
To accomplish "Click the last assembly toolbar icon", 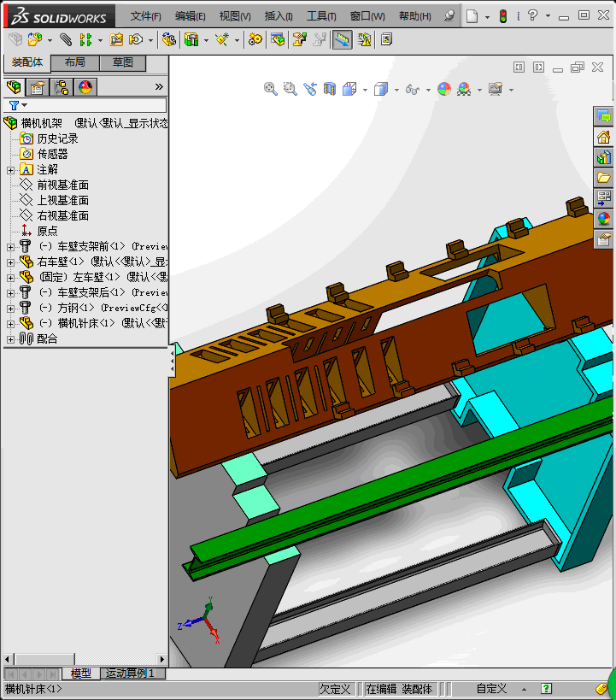I will 386,39.
